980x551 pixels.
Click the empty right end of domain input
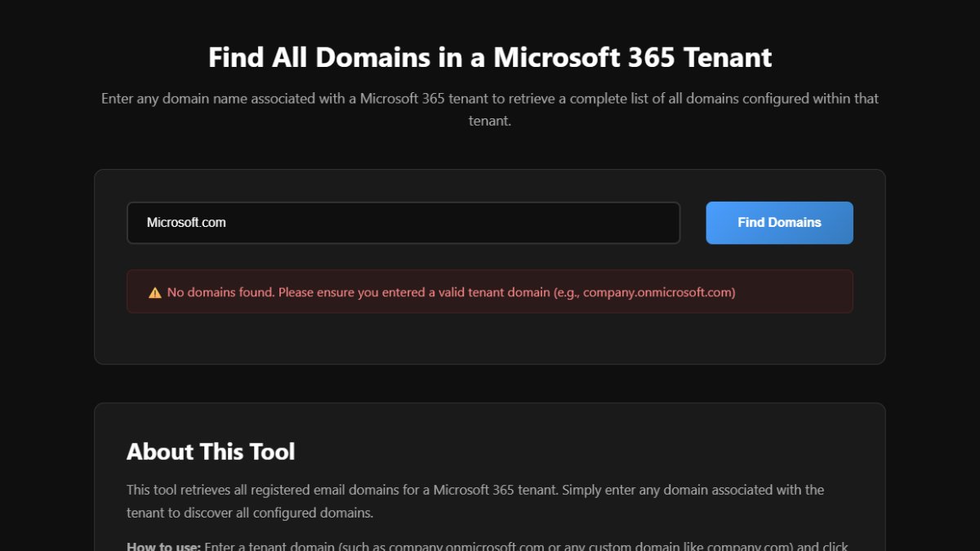pos(621,223)
